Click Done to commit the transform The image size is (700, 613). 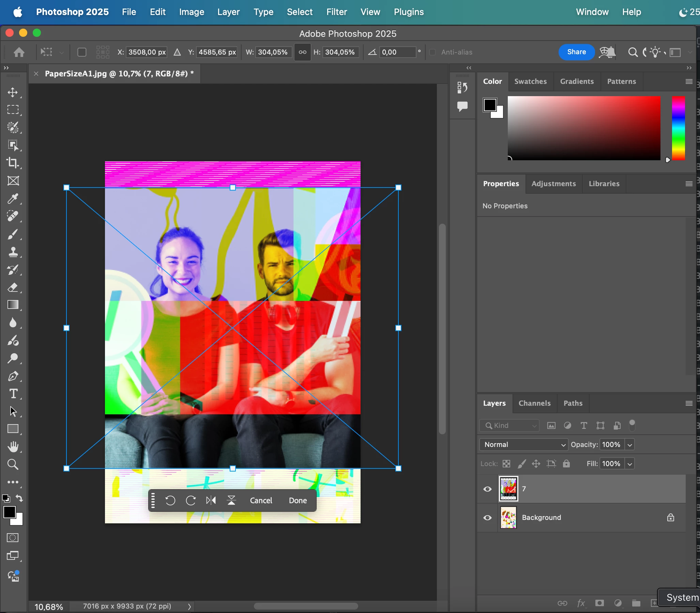point(298,500)
